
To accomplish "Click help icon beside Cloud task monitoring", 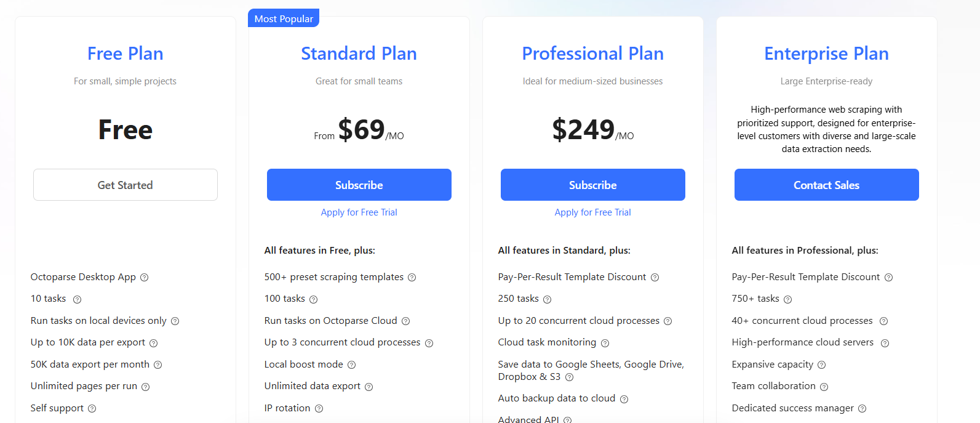I will 605,343.
